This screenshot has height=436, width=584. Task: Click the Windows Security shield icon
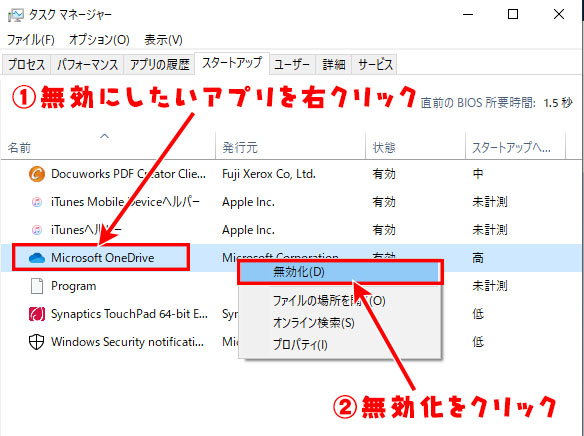coord(36,342)
